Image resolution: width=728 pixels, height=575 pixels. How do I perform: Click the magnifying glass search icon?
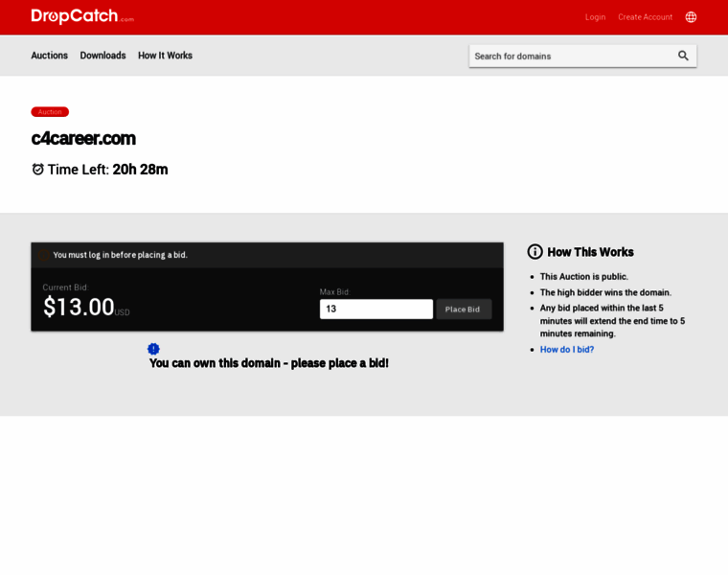(x=683, y=56)
